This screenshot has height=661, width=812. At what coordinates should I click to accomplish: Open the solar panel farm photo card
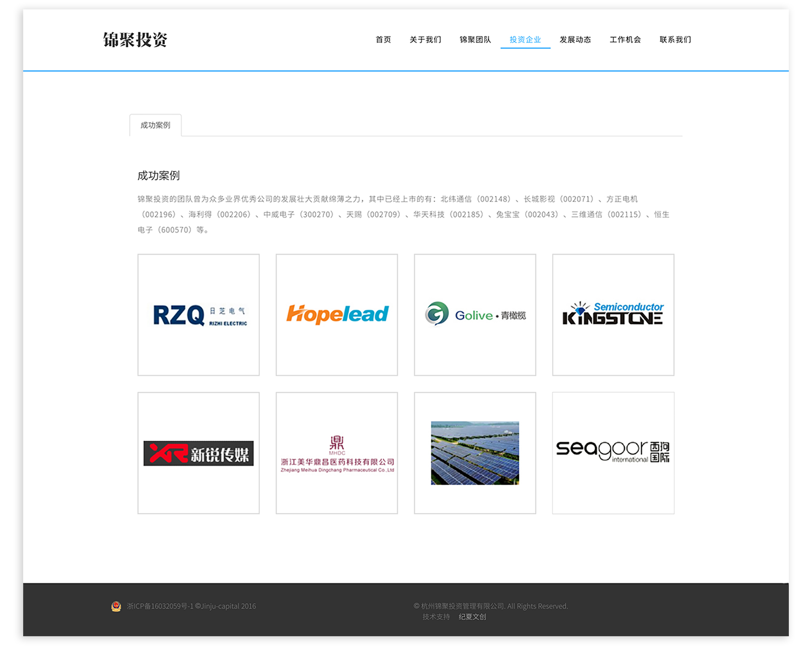[x=475, y=453]
